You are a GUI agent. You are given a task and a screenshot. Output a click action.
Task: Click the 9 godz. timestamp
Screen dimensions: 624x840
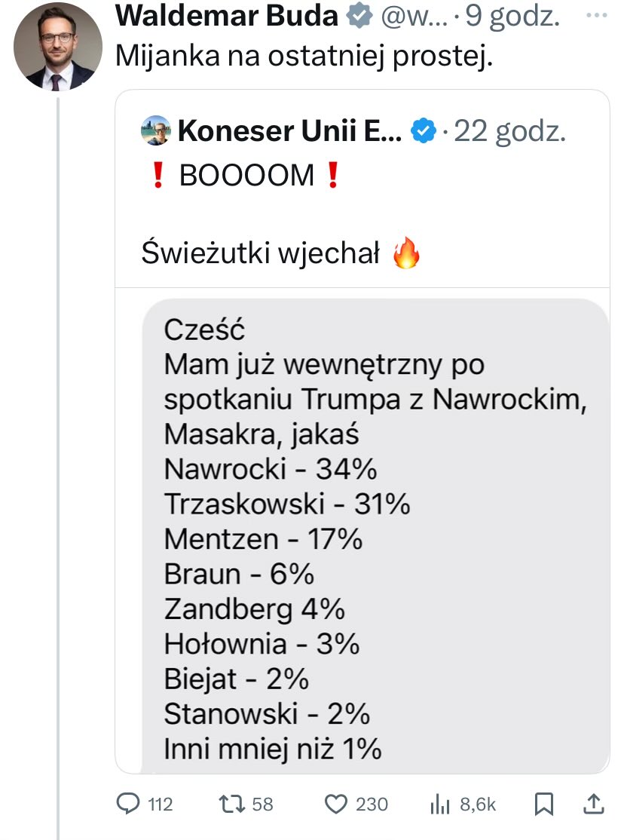pyautogui.click(x=512, y=17)
